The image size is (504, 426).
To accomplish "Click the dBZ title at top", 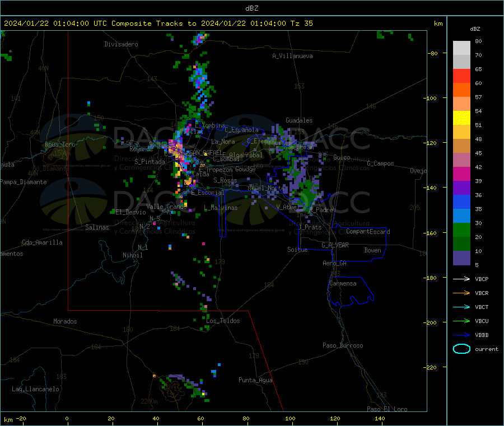I will 251,8.
